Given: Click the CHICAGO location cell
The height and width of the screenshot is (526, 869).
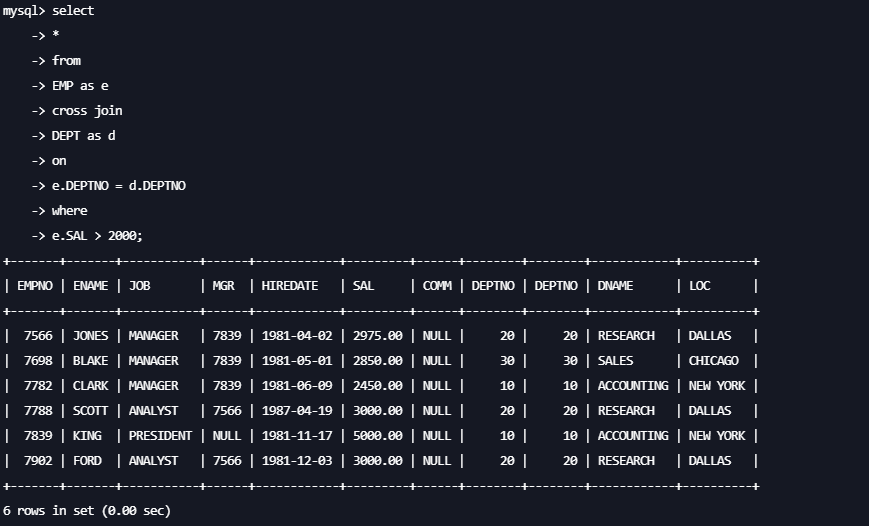Looking at the screenshot, I should [714, 360].
